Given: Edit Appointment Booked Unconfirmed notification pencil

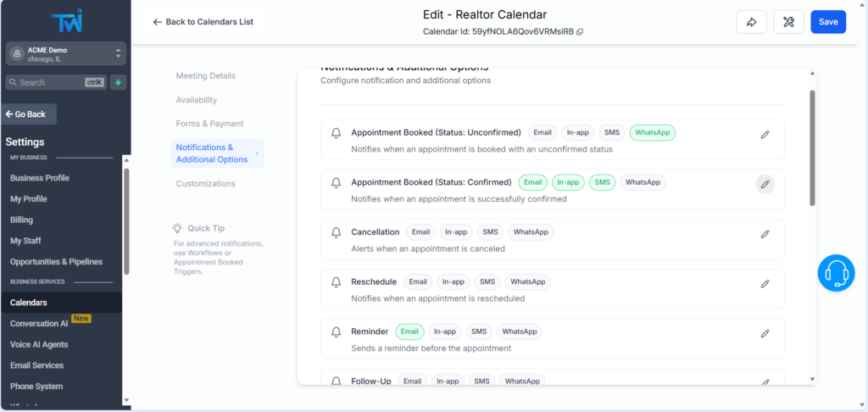Looking at the screenshot, I should [x=765, y=134].
